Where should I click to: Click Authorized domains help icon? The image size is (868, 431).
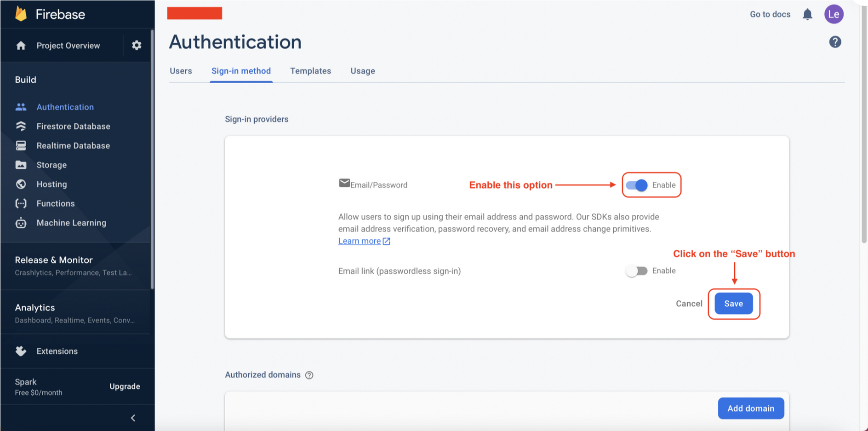pos(309,375)
